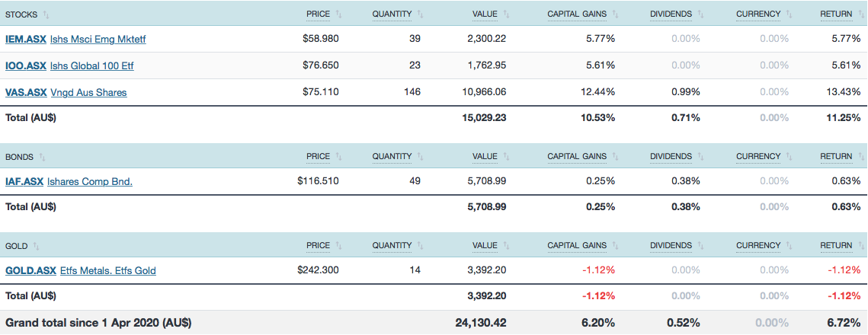
Task: Click sort arrows beside the BONDS header
Action: coord(43,157)
